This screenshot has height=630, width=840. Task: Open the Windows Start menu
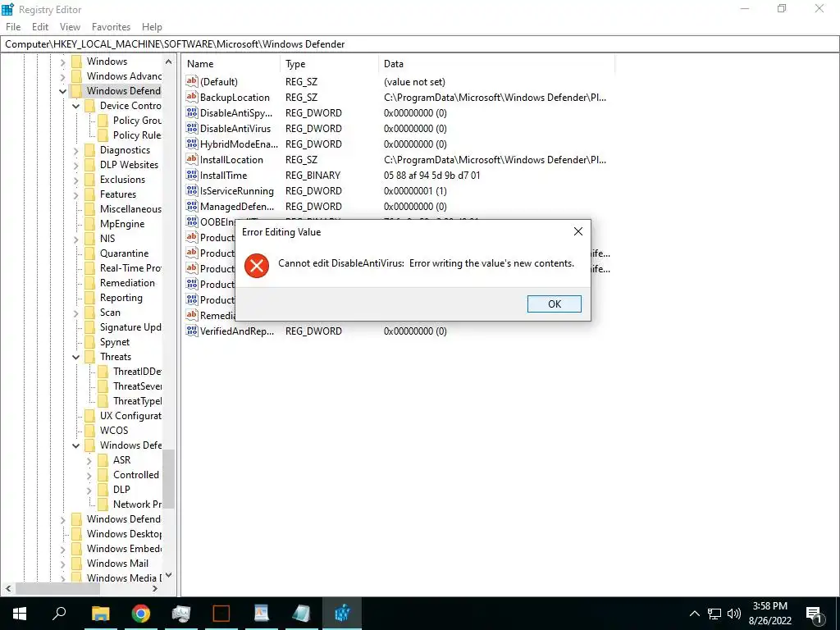point(20,614)
